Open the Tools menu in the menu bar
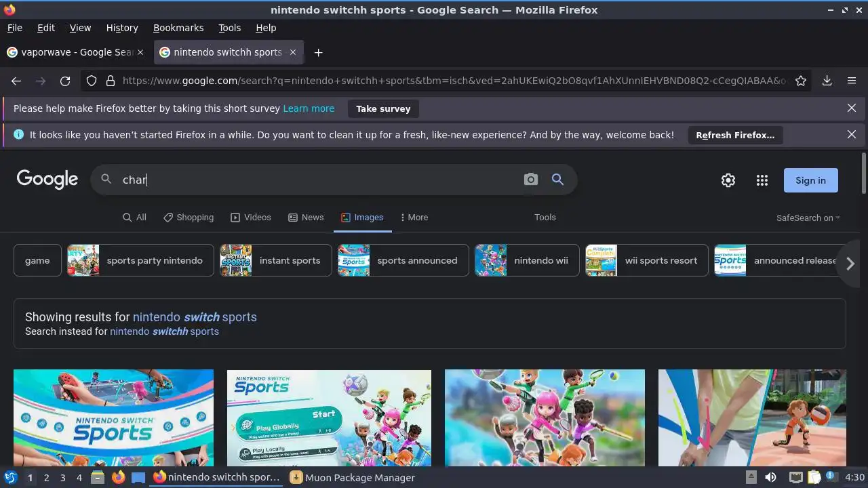The height and width of the screenshot is (488, 868). 229,28
